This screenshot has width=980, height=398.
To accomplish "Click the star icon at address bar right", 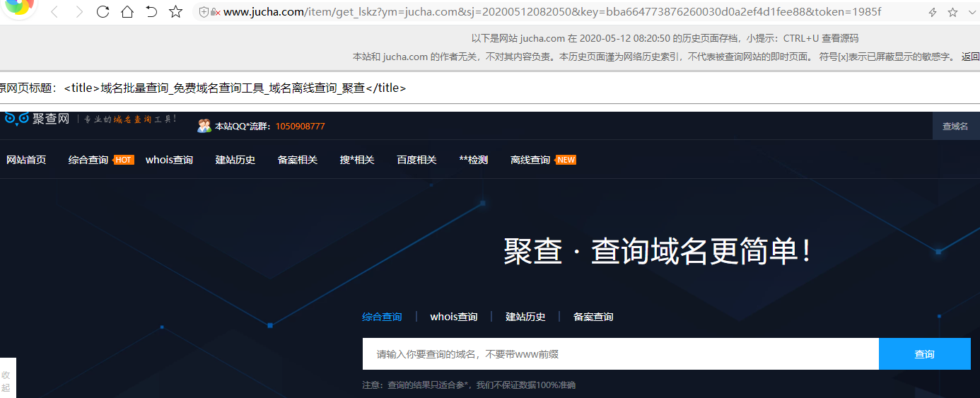I will [x=952, y=13].
